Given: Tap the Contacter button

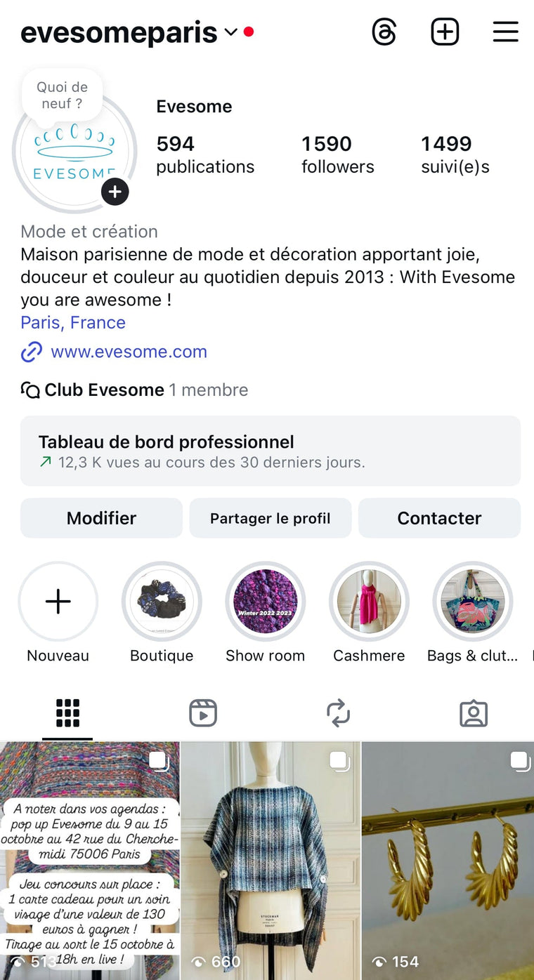Looking at the screenshot, I should [439, 518].
